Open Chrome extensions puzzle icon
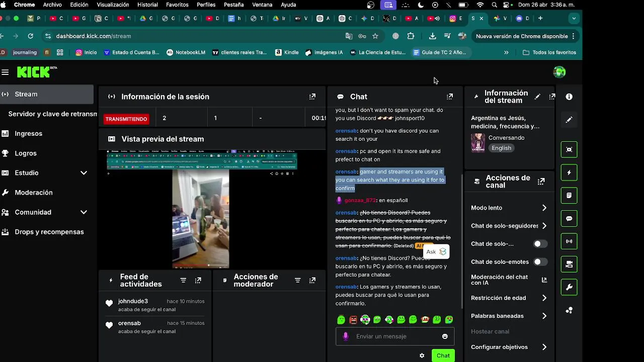 tap(411, 36)
